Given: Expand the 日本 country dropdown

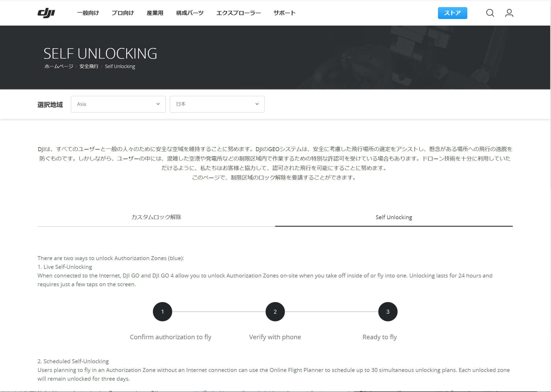Looking at the screenshot, I should coord(217,104).
